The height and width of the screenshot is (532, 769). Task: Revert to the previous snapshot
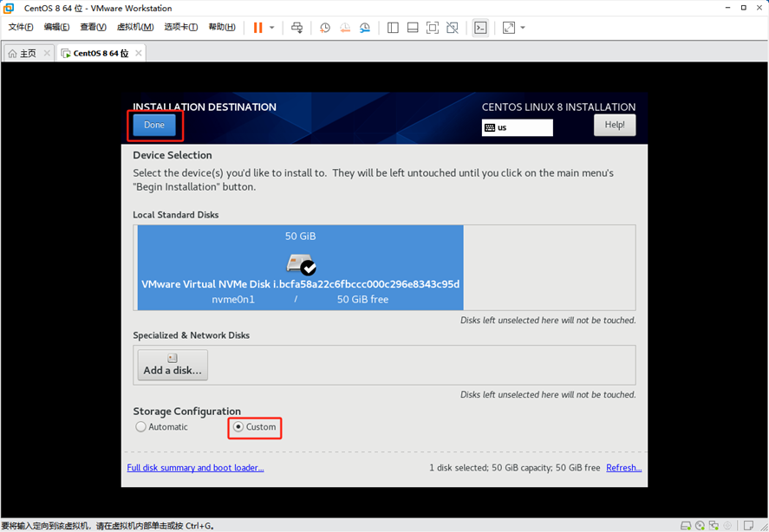(345, 28)
